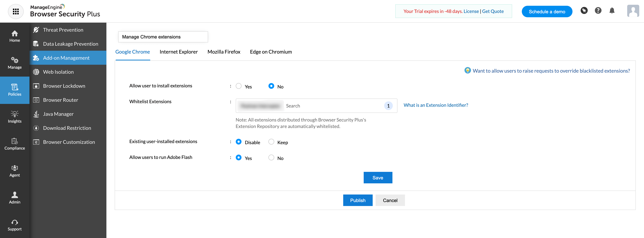Go to Home in sidebar
Screen dimensions: 644x238
tap(15, 36)
